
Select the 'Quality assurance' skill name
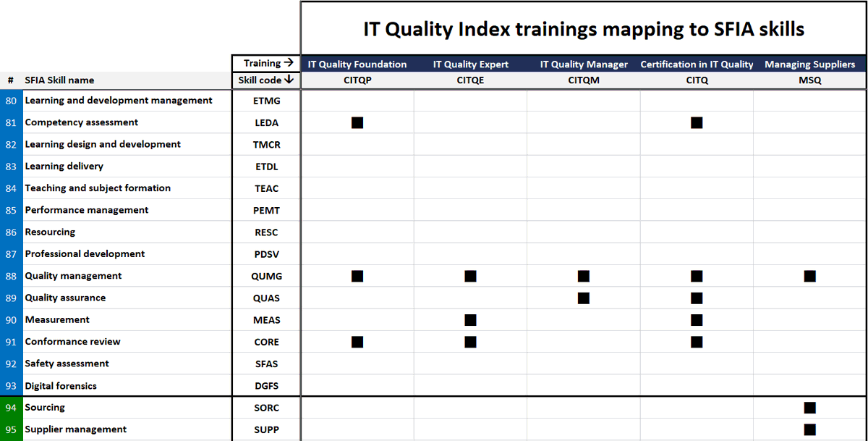pos(65,298)
